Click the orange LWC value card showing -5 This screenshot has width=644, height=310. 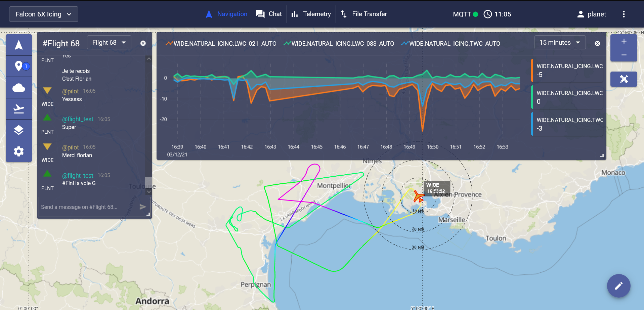pyautogui.click(x=567, y=71)
